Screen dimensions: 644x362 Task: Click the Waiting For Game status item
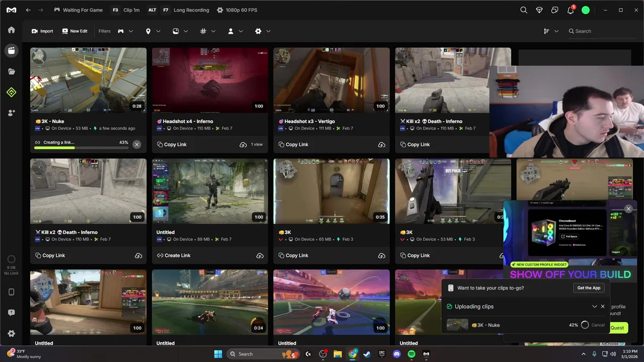pyautogui.click(x=78, y=10)
